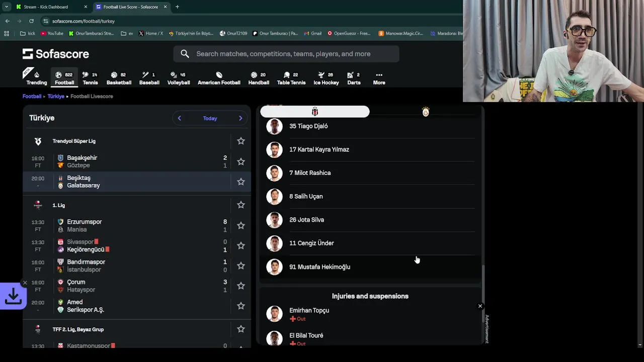Focus the search matches input field
The width and height of the screenshot is (644, 362).
[x=286, y=54]
